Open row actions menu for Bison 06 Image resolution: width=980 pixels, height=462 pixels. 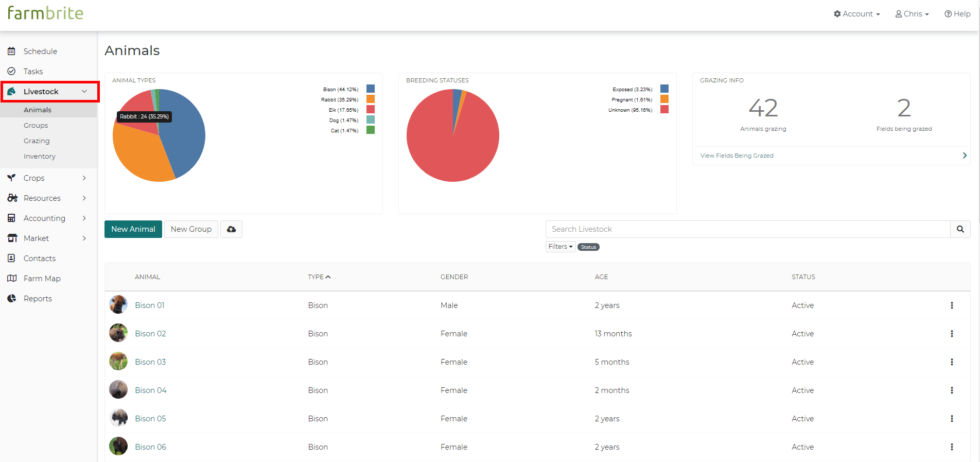[x=952, y=447]
